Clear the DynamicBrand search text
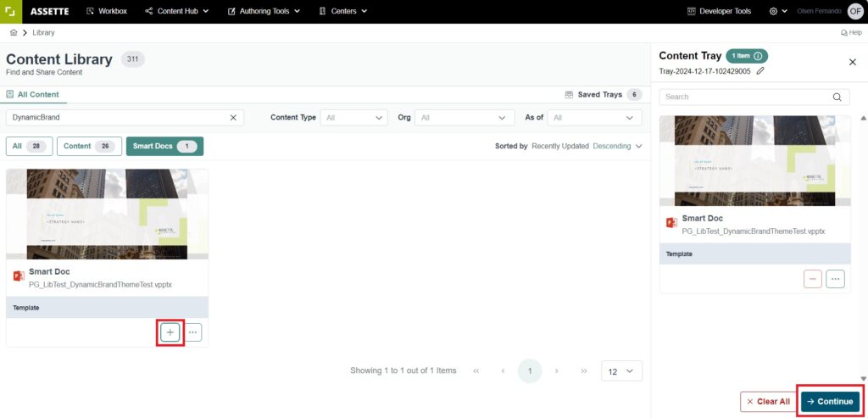This screenshot has height=418, width=868. pos(233,118)
